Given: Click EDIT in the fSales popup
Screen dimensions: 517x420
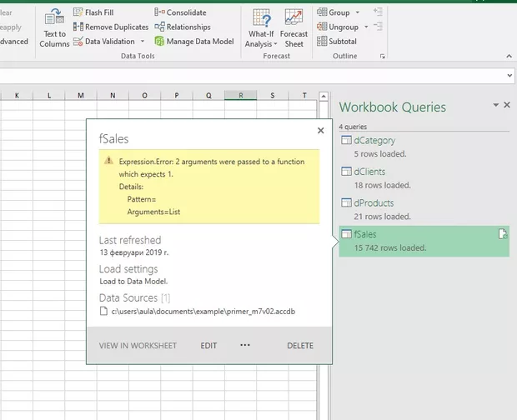Looking at the screenshot, I should pyautogui.click(x=208, y=346).
